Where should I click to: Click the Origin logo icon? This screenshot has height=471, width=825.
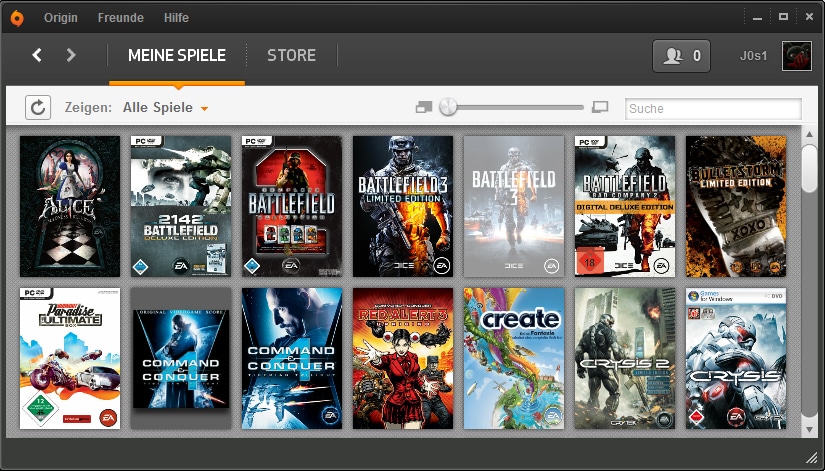coord(19,17)
